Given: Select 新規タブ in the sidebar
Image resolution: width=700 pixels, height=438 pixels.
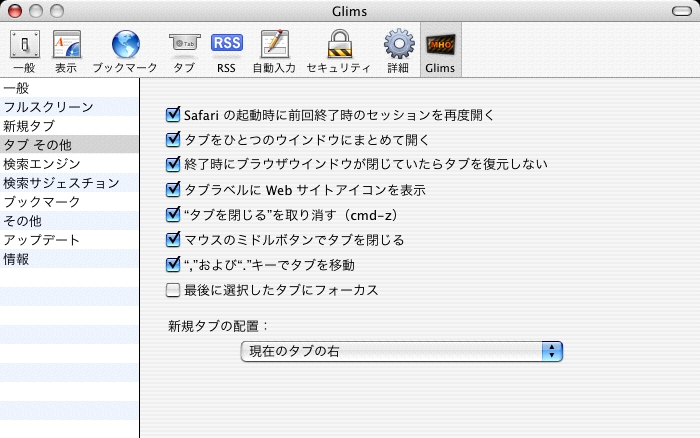Looking at the screenshot, I should (x=69, y=126).
